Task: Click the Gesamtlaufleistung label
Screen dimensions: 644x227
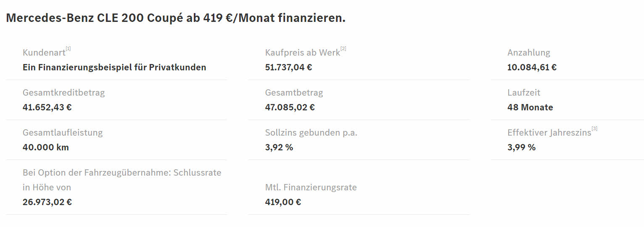Action: coord(63,133)
